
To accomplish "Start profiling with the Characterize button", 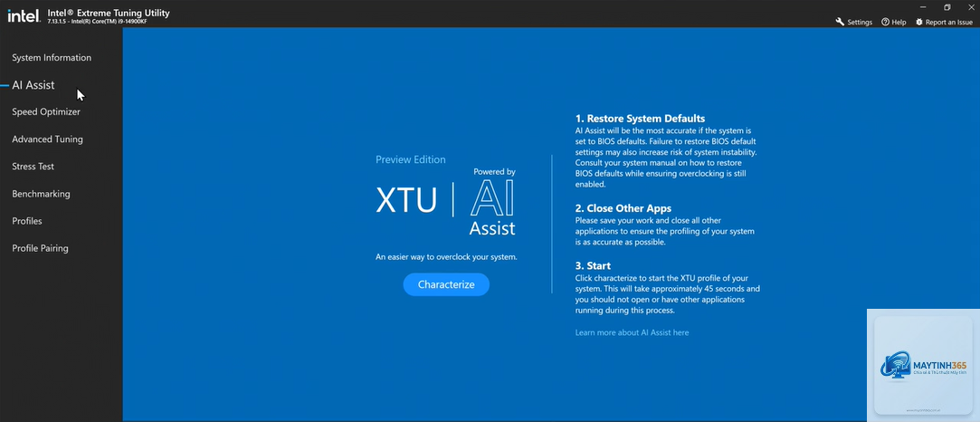I will coord(446,284).
